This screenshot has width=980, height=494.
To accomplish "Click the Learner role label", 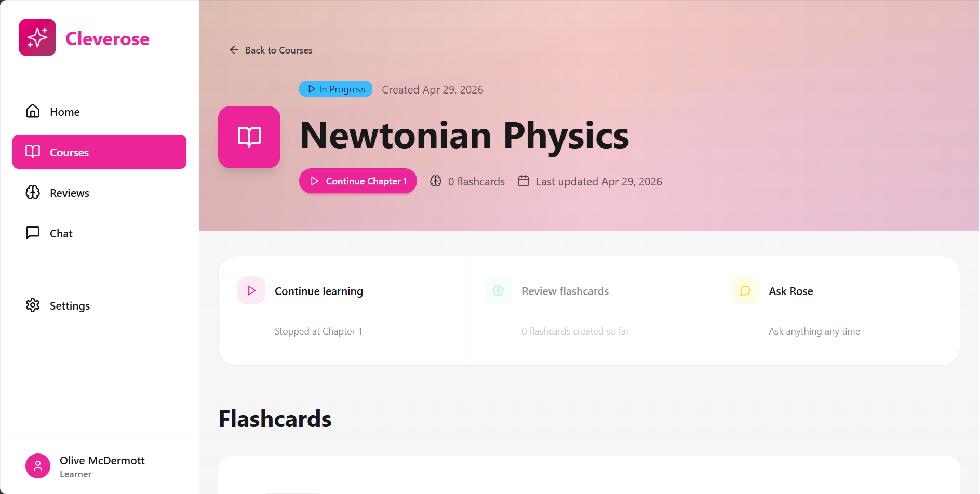I will pos(75,474).
